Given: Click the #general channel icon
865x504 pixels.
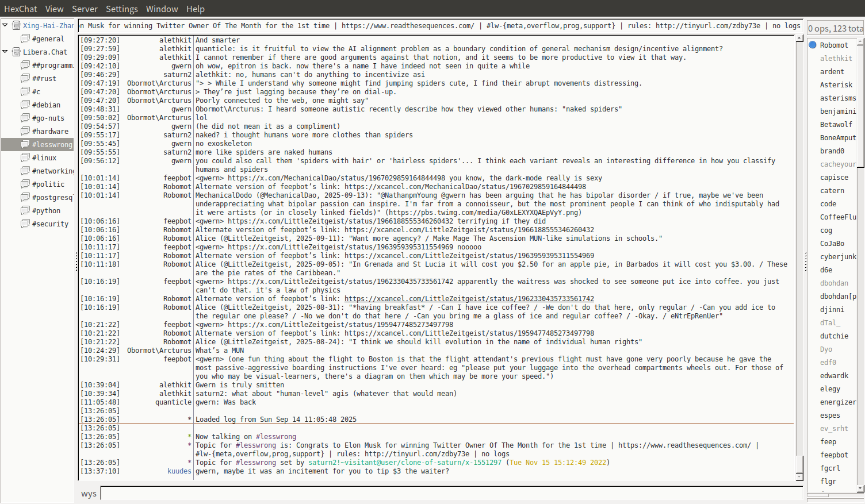Looking at the screenshot, I should pos(25,39).
